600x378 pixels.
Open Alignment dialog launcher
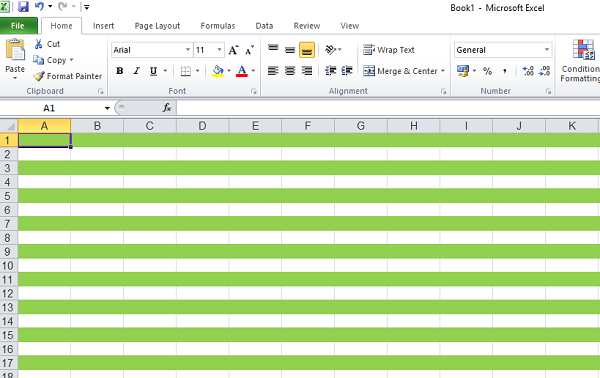coord(443,91)
